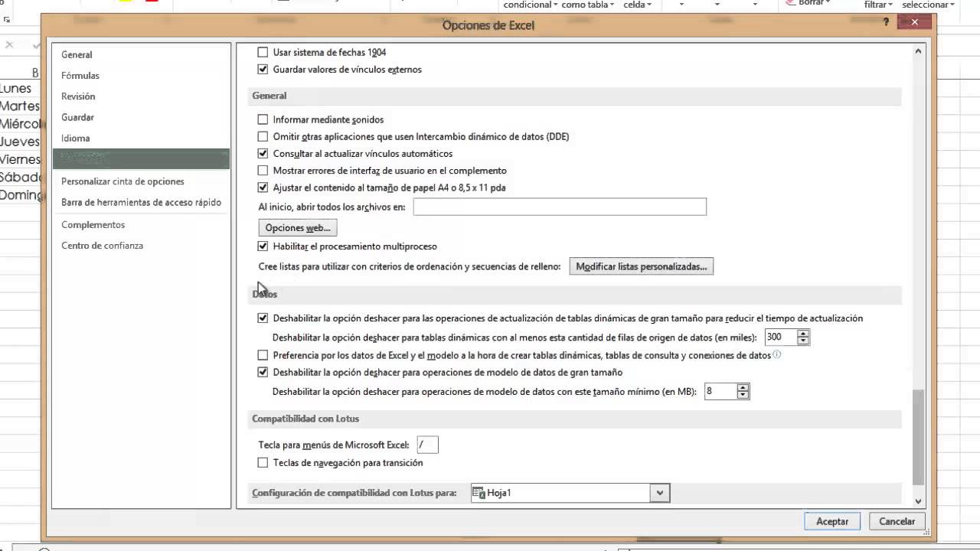The width and height of the screenshot is (980, 551).
Task: Click the options scrollbar down arrow
Action: point(918,501)
